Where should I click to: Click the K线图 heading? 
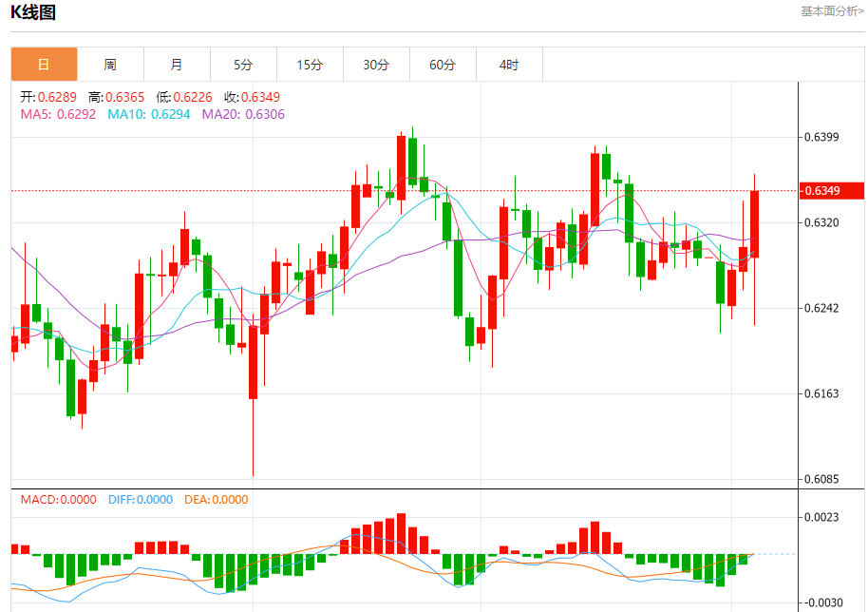[33, 12]
